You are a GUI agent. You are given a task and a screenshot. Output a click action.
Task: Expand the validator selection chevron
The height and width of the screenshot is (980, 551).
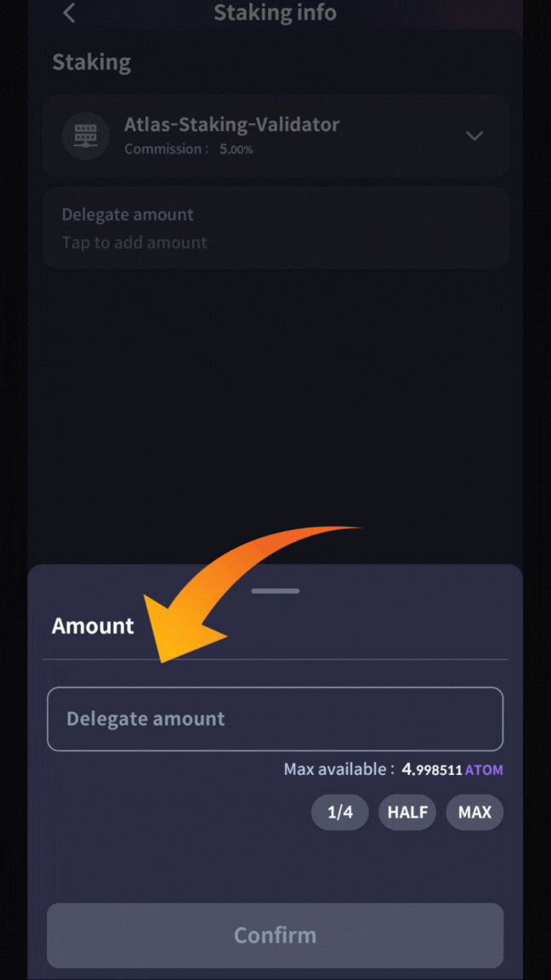[x=474, y=135]
